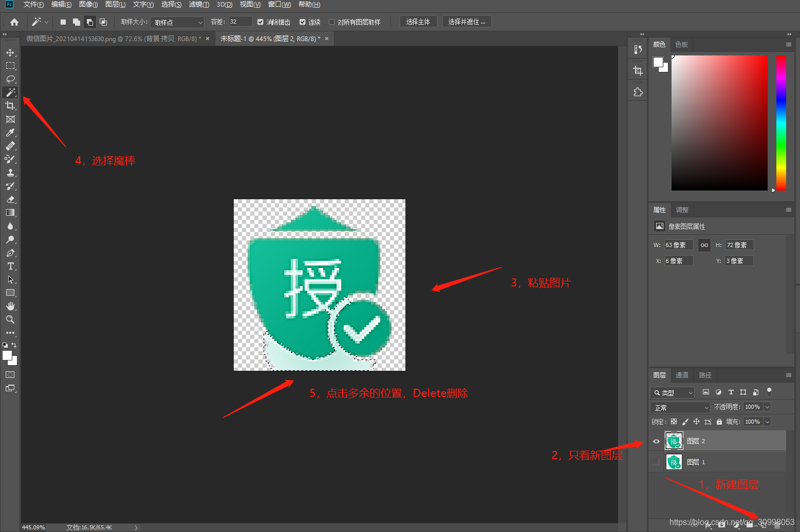Select the Move tool

pos(10,52)
